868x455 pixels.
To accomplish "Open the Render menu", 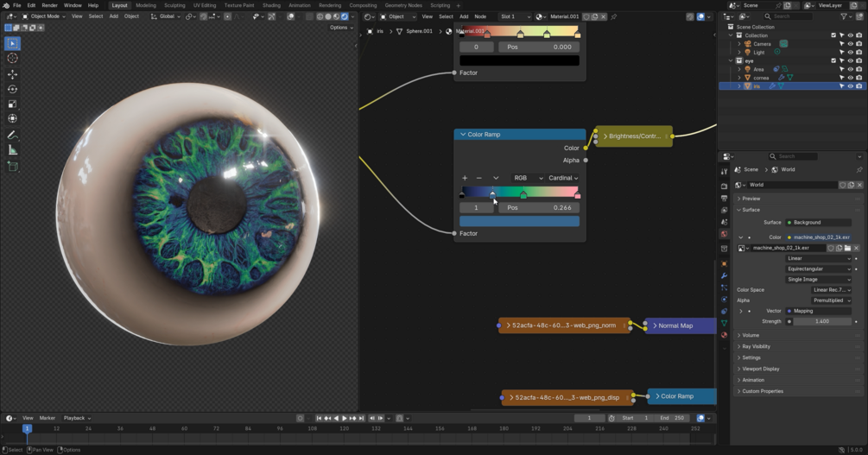I will click(x=49, y=5).
